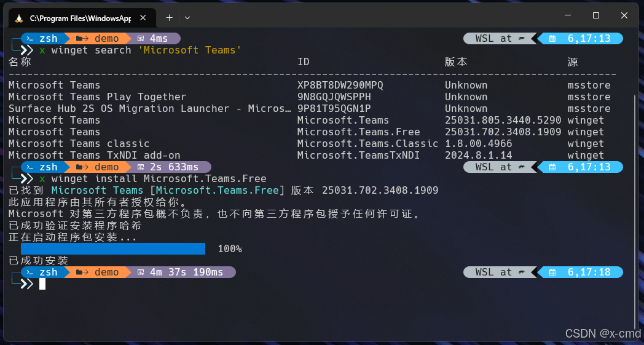
Task: Click the ID 9N8GQJQWSPPH
Action: tap(334, 97)
